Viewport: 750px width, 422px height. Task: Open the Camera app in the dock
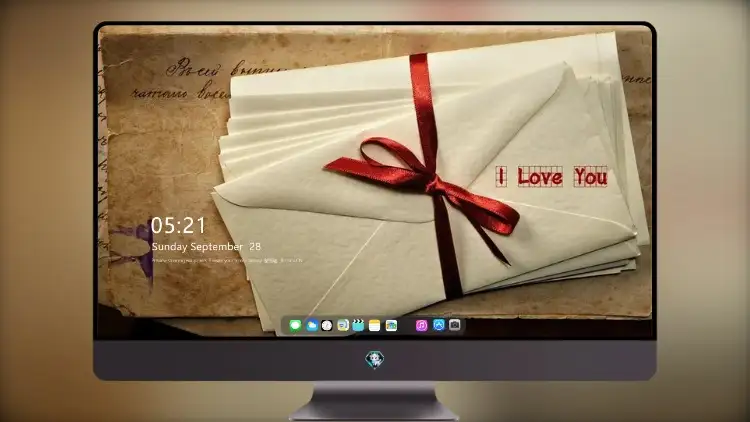455,325
